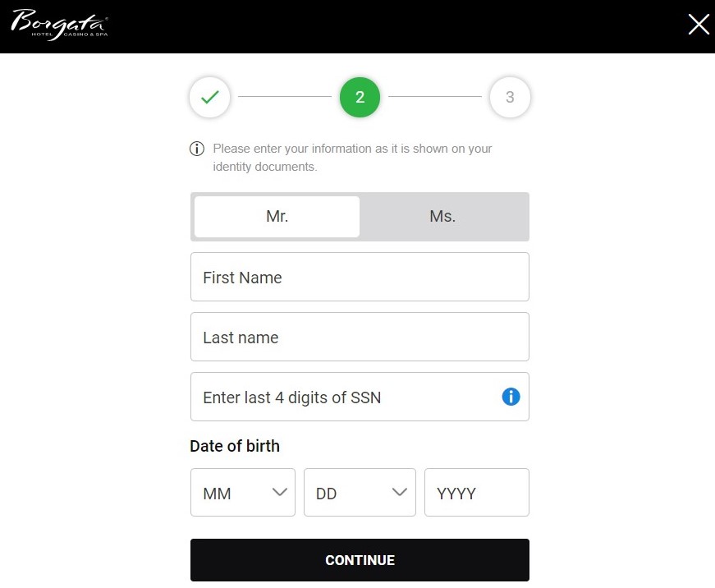This screenshot has width=715, height=588.
Task: Select the Mr. title option
Action: [x=277, y=216]
